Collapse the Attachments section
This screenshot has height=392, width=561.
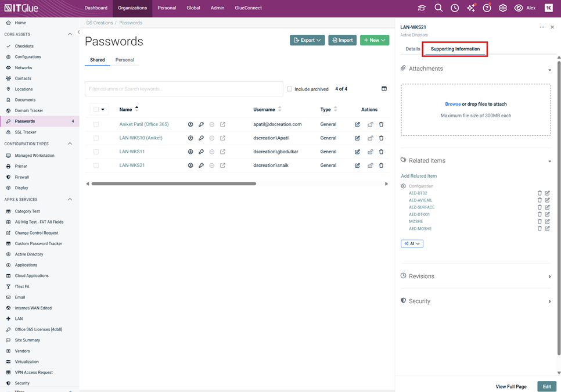pyautogui.click(x=549, y=69)
